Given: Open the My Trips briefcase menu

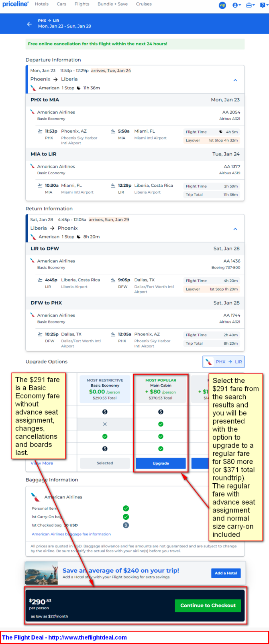Looking at the screenshot, I should pyautogui.click(x=251, y=5).
